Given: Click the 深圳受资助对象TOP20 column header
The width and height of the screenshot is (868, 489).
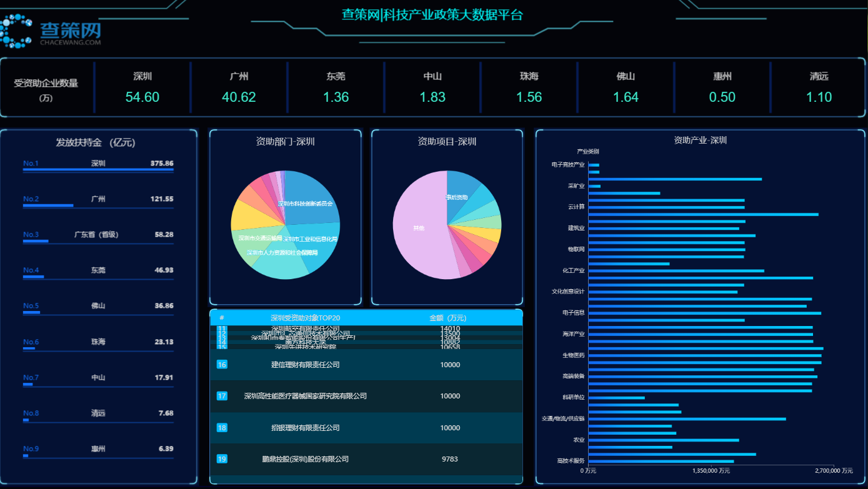Looking at the screenshot, I should point(305,318).
